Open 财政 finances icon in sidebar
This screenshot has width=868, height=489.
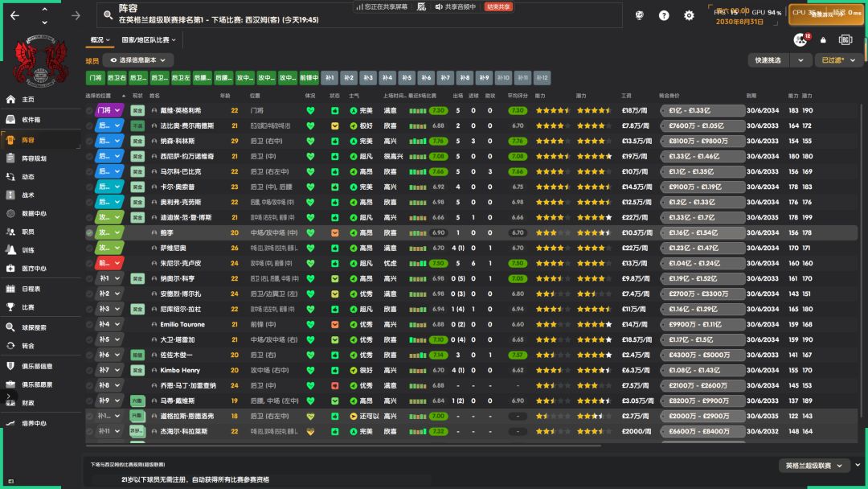tap(10, 403)
